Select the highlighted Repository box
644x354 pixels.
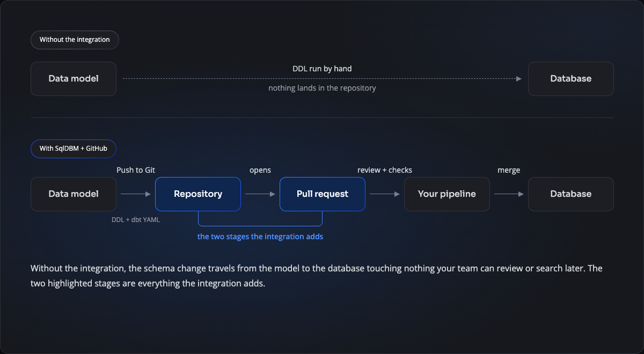pyautogui.click(x=198, y=194)
